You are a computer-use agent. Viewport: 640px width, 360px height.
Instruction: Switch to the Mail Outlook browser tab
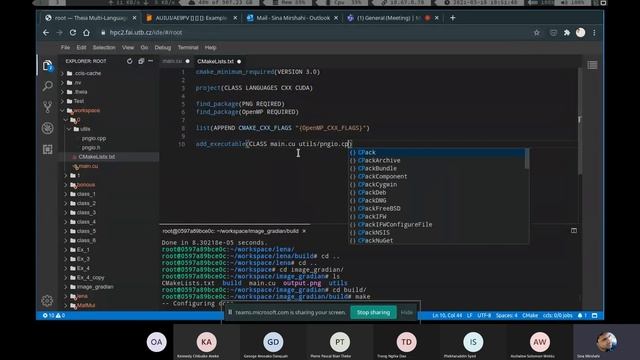[x=293, y=18]
